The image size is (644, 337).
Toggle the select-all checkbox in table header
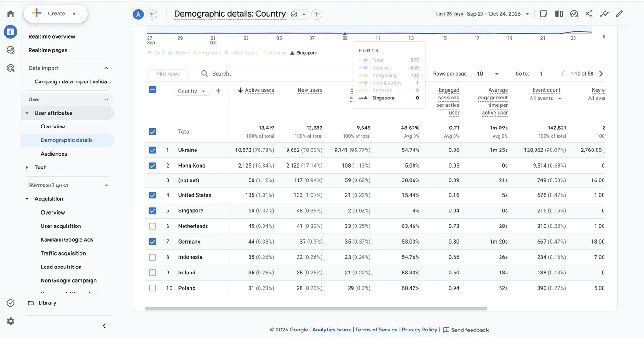153,89
